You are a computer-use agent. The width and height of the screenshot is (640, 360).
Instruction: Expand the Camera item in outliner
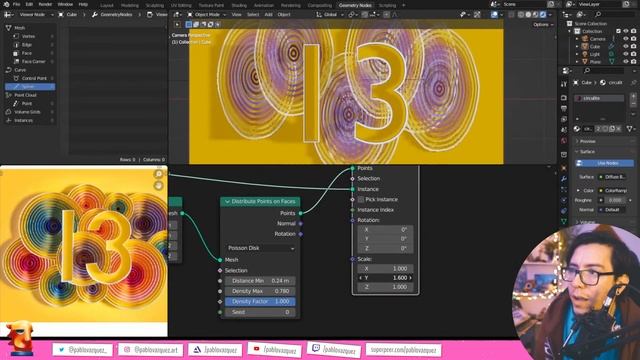click(x=577, y=39)
